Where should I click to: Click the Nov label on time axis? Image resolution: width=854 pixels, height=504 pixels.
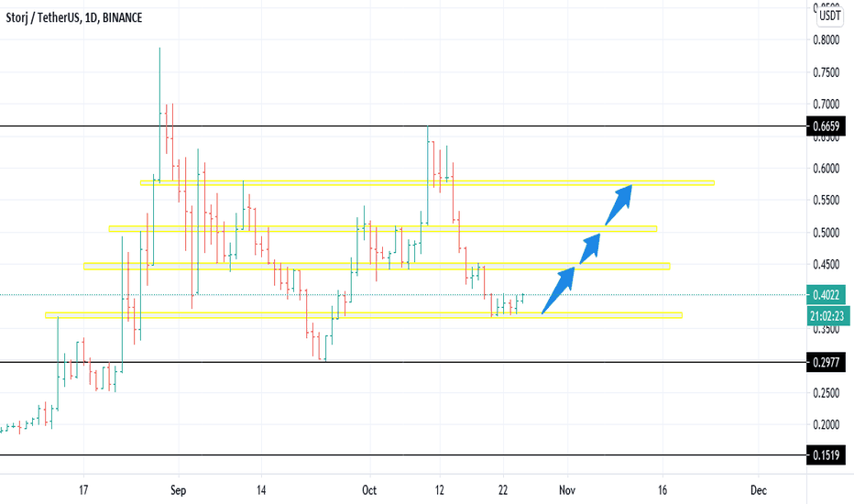tap(567, 490)
